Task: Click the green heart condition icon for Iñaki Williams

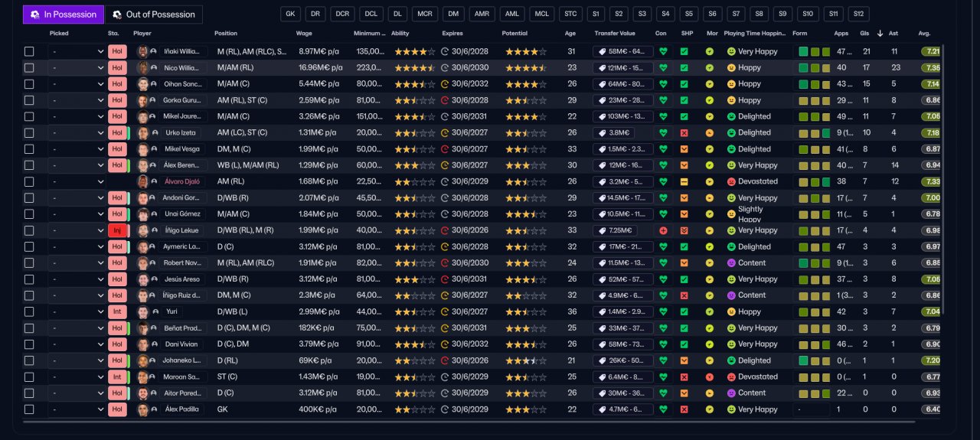Action: (663, 52)
